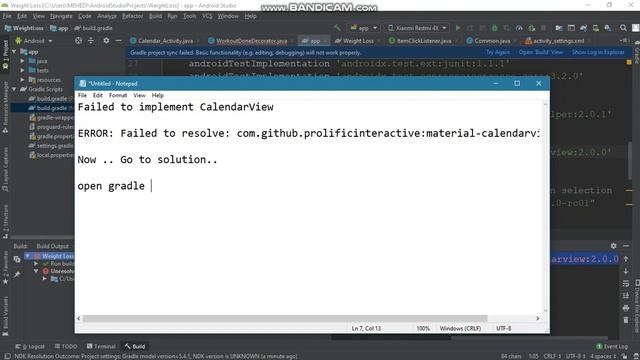Open Android Studio File menu

point(7,16)
